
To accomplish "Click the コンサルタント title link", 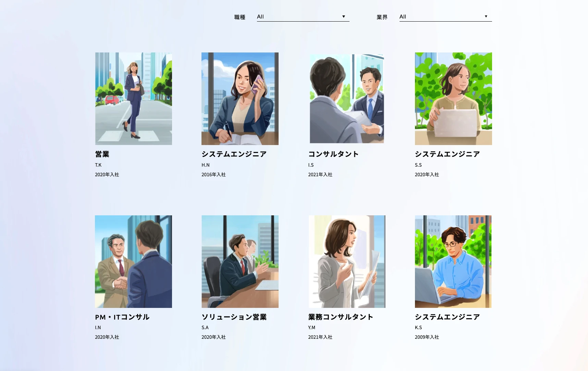I will pos(333,154).
